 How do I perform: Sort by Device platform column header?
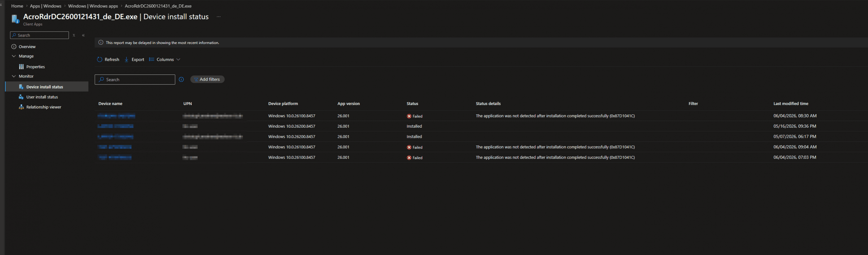coord(283,104)
